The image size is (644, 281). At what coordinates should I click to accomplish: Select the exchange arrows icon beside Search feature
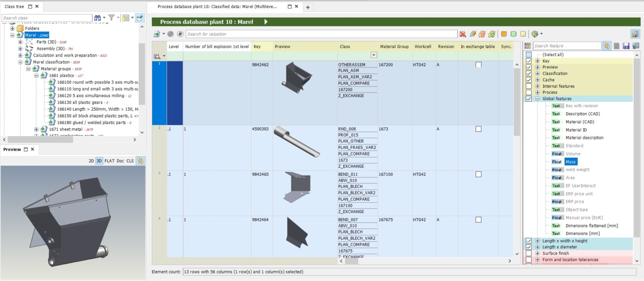coord(607,45)
